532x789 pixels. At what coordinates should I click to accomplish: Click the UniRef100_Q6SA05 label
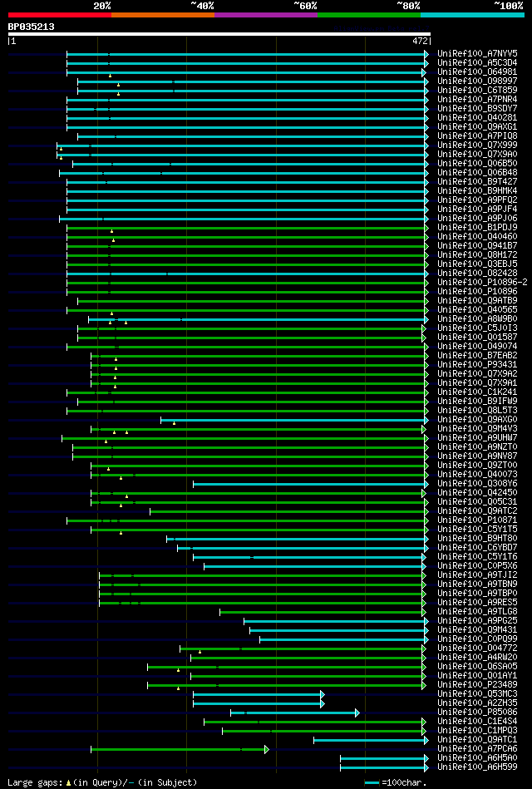click(x=477, y=666)
